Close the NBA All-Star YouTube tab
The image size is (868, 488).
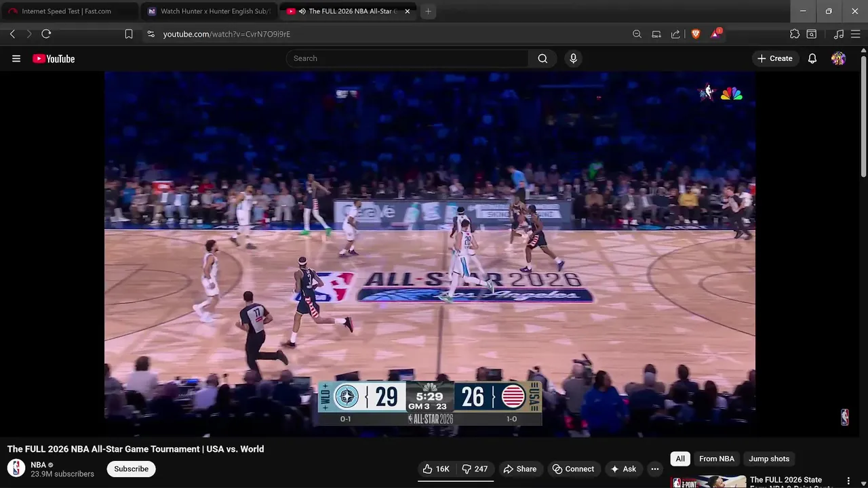click(408, 11)
